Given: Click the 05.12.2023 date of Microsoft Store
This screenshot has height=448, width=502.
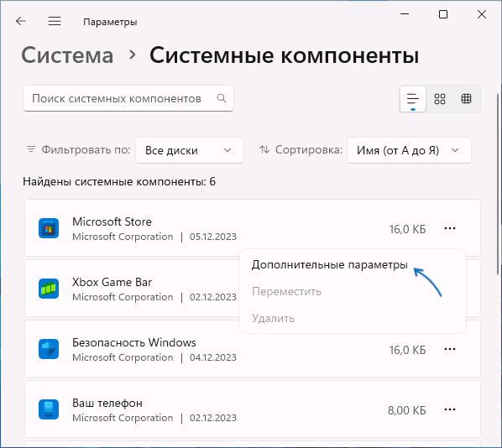Looking at the screenshot, I should point(213,237).
